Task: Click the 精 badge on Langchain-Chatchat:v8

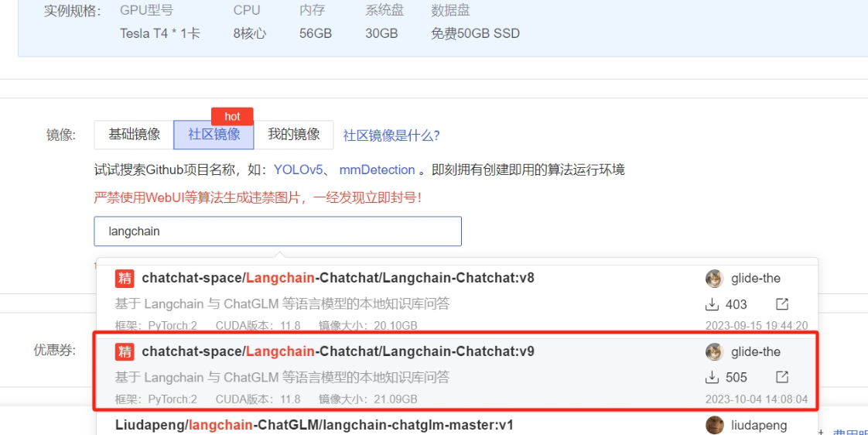Action: (x=125, y=278)
